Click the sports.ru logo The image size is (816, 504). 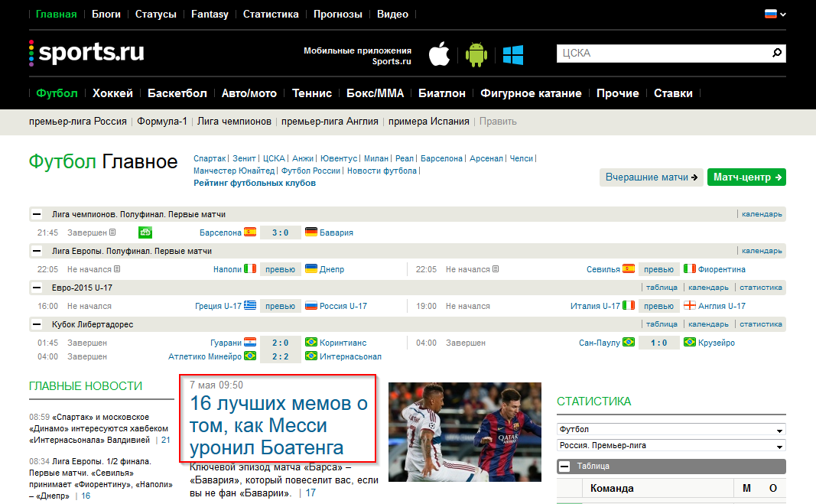[x=86, y=53]
